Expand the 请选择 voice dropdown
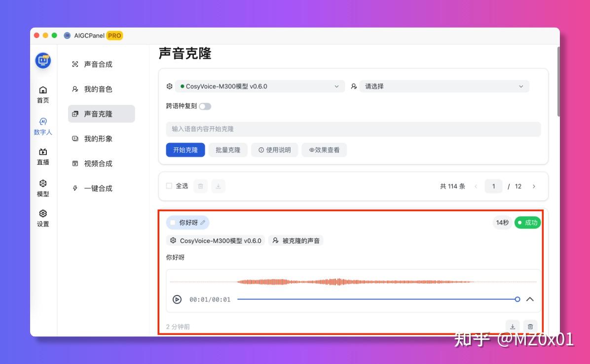590x364 pixels. pyautogui.click(x=444, y=86)
